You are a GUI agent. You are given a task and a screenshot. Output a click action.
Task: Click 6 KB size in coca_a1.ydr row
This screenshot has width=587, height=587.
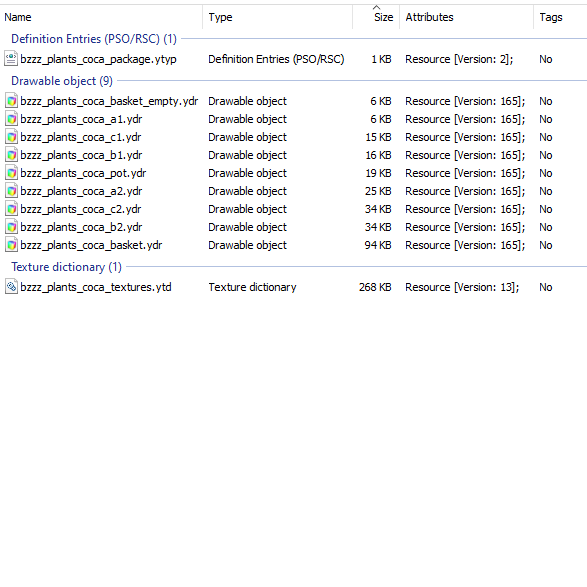[x=381, y=119]
